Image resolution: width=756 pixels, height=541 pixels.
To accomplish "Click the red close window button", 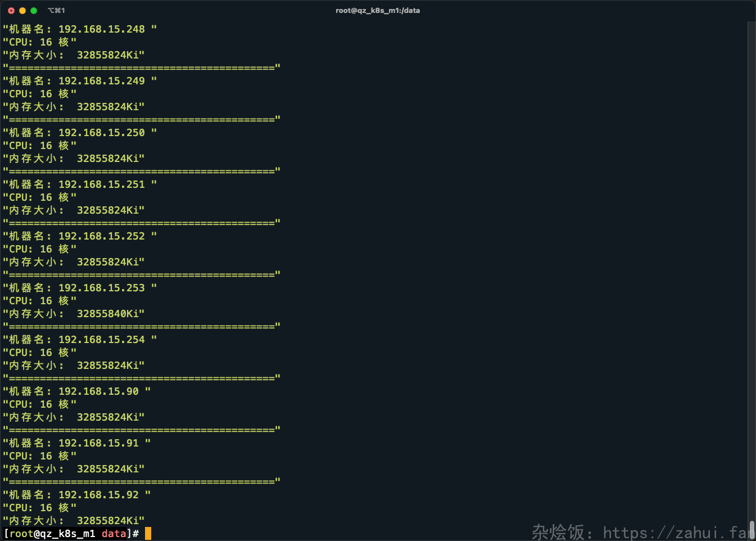I will click(x=11, y=11).
